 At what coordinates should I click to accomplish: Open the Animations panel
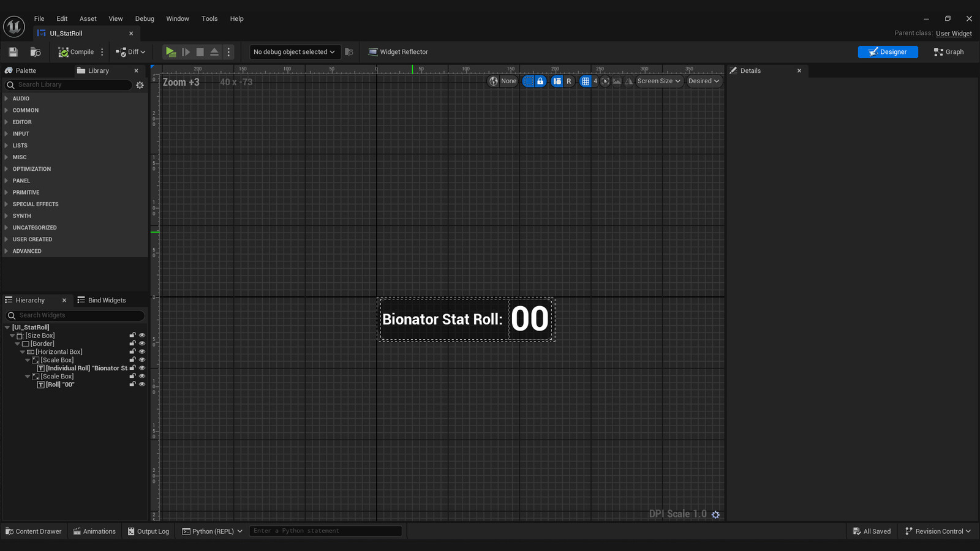click(x=94, y=531)
